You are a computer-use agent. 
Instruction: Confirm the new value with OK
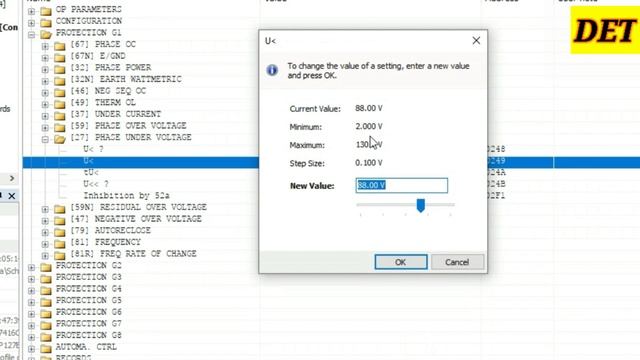401,262
